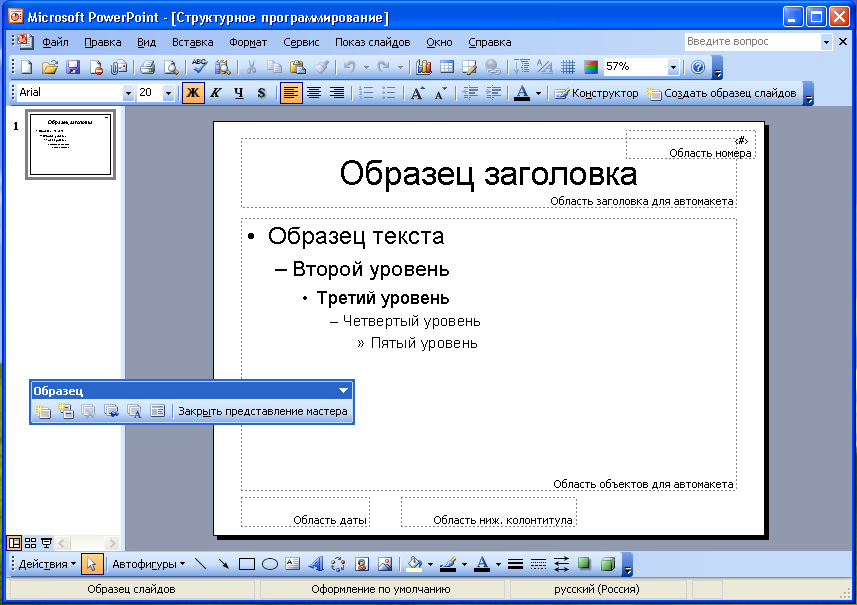This screenshot has height=605, width=857.
Task: Apply line color with the brush icon
Action: [x=448, y=564]
